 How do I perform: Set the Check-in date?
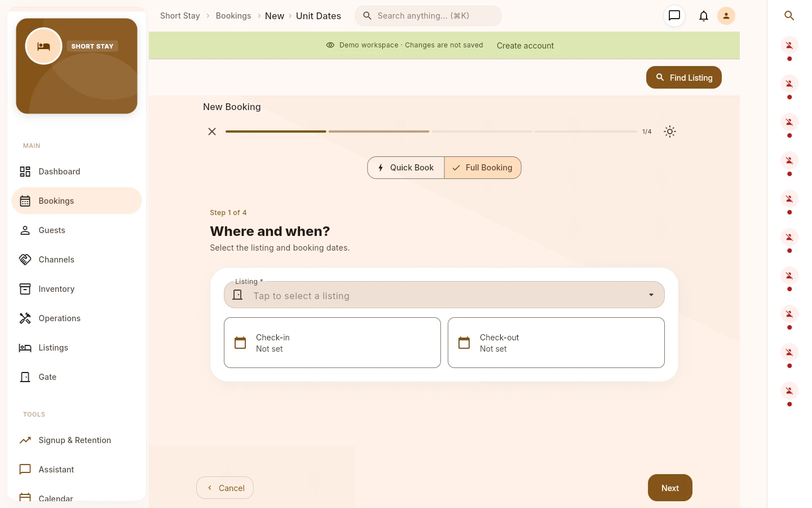point(332,343)
